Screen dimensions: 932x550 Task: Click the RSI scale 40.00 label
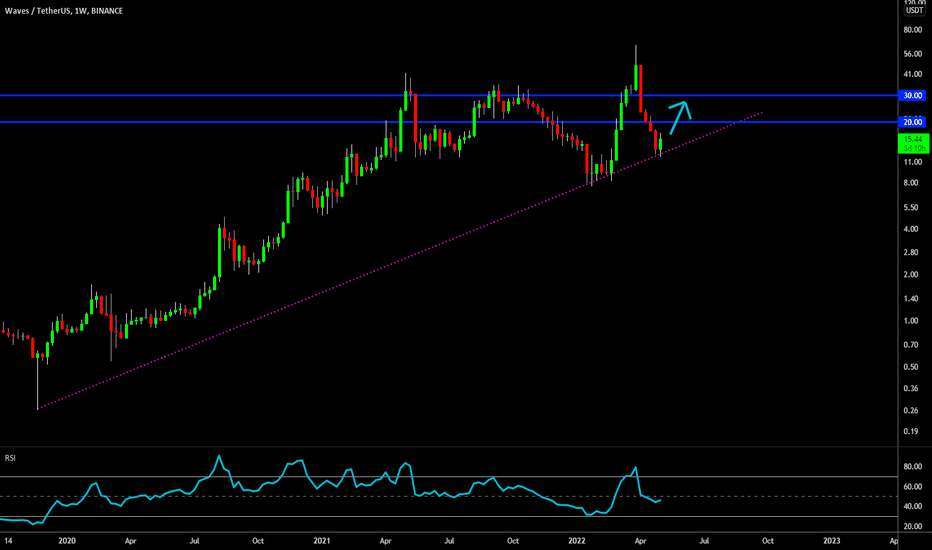click(912, 506)
